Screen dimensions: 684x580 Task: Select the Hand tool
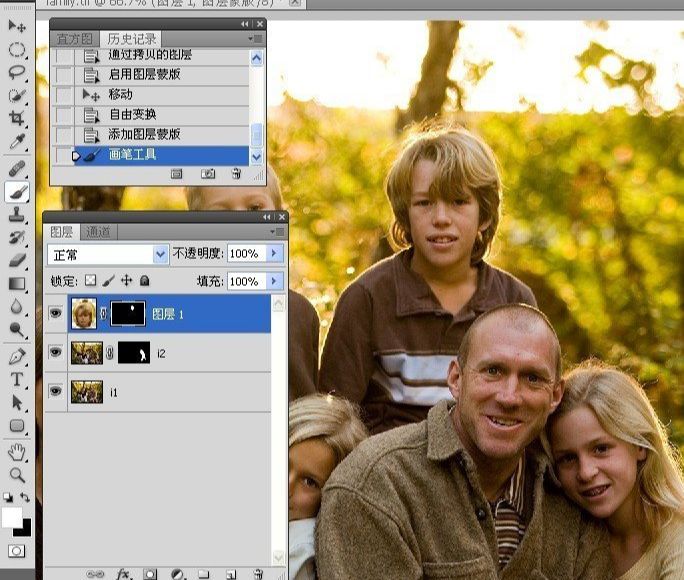[x=17, y=452]
